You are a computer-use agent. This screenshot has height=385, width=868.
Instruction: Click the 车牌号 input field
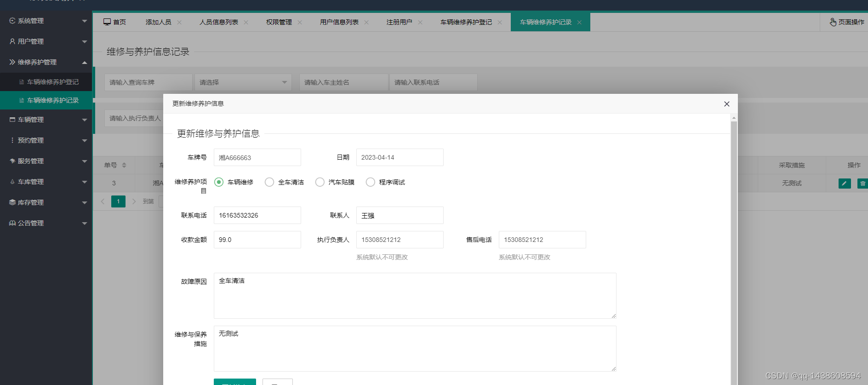[257, 157]
